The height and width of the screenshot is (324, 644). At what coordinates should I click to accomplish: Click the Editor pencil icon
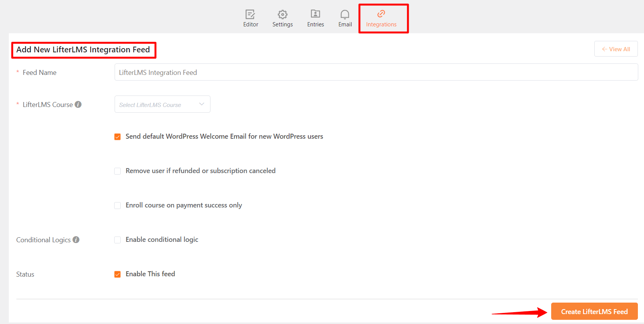coord(250,15)
